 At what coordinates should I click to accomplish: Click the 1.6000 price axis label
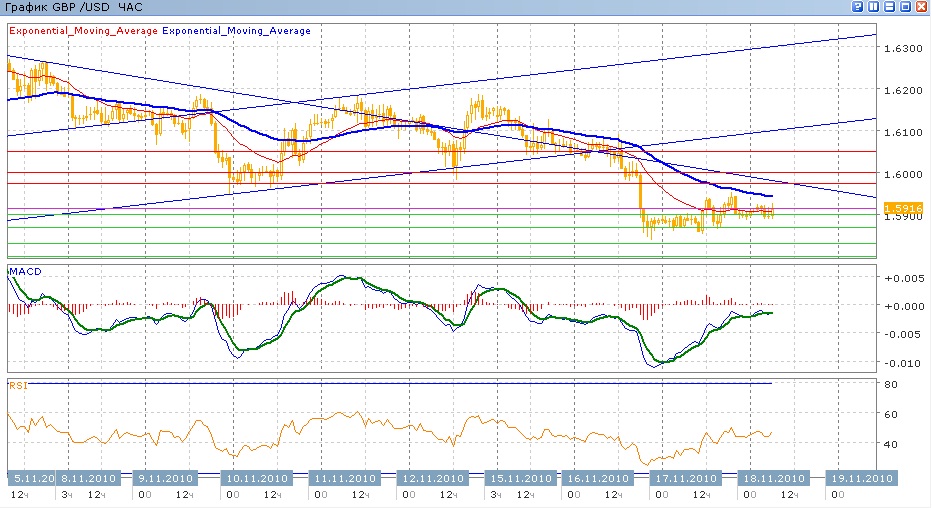tap(903, 174)
